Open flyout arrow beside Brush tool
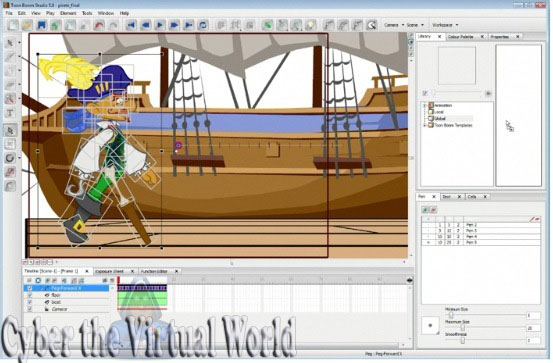The image size is (553, 363). [x=19, y=56]
